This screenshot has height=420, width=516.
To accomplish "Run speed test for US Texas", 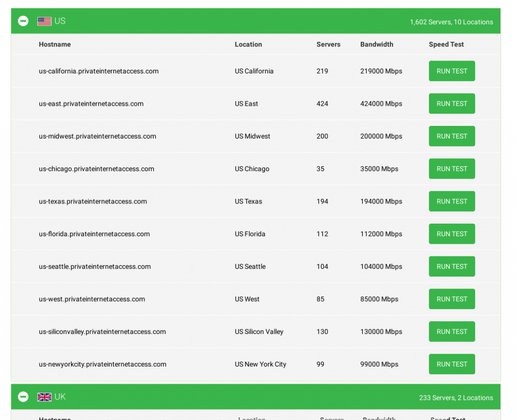I will (452, 201).
